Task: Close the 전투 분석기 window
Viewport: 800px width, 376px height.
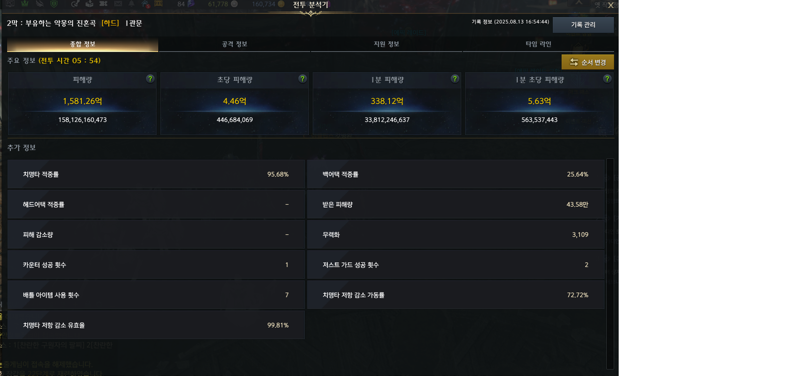Action: [x=611, y=5]
